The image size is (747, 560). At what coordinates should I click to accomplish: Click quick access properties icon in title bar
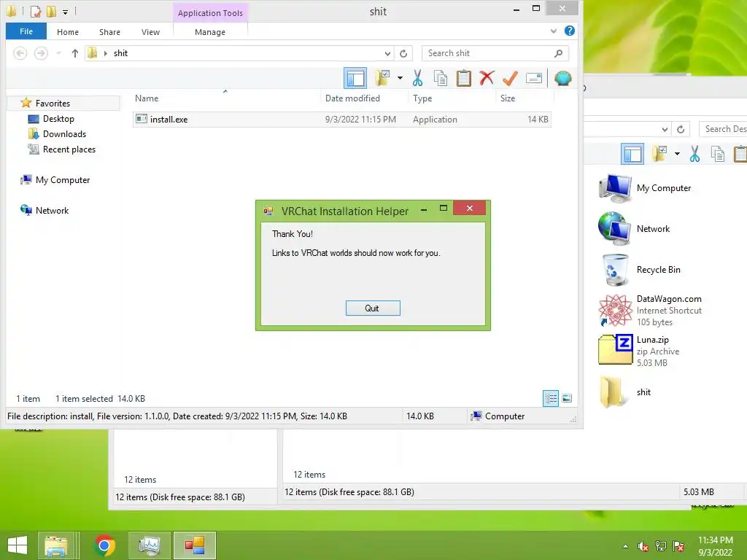click(35, 11)
